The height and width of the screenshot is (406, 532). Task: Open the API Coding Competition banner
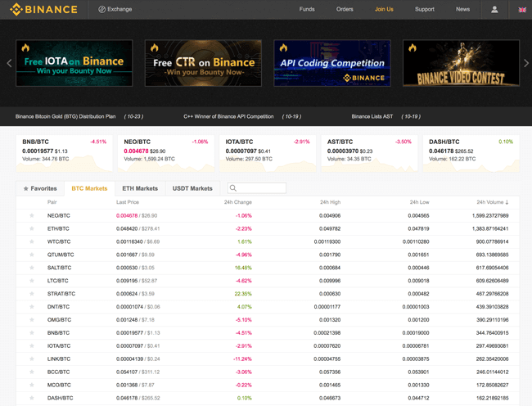point(332,63)
